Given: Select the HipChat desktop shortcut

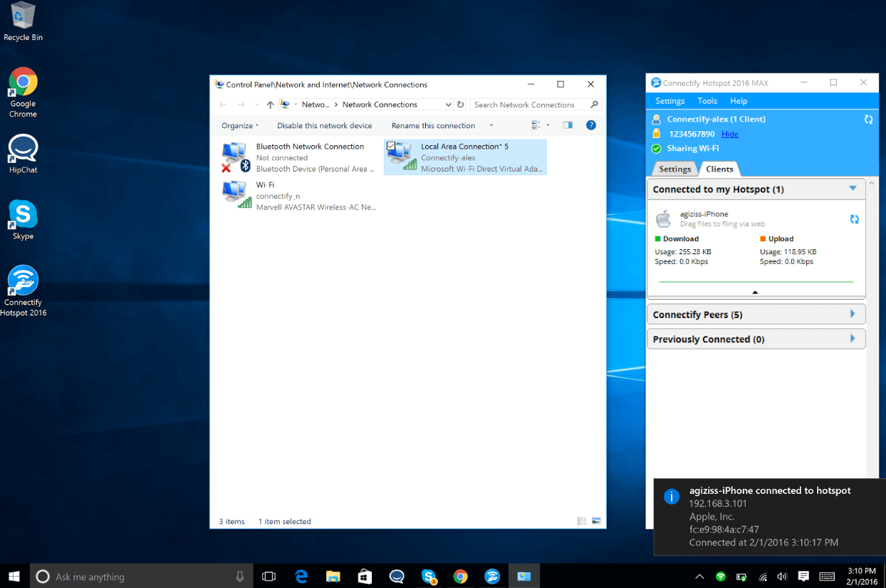Looking at the screenshot, I should [x=23, y=154].
